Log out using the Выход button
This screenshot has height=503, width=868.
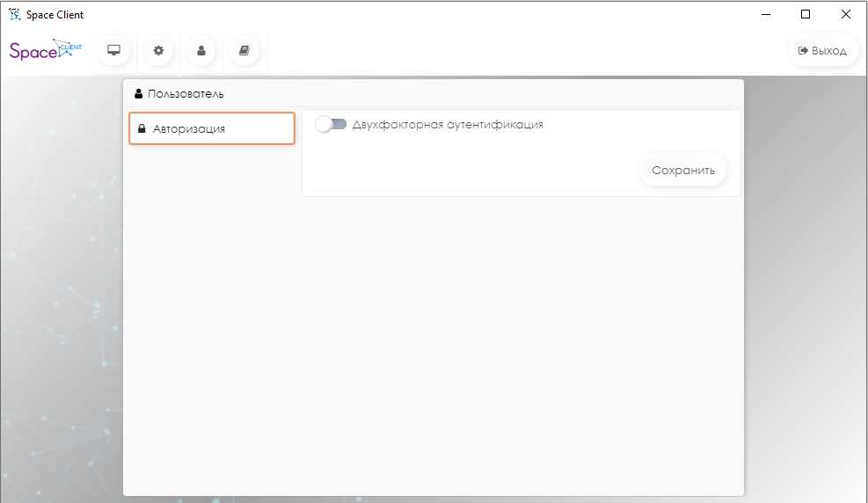click(x=823, y=51)
